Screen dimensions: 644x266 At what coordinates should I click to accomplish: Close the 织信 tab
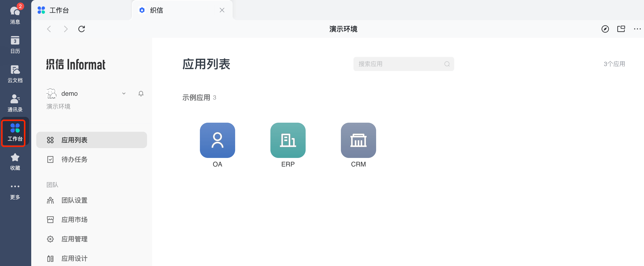pyautogui.click(x=222, y=10)
